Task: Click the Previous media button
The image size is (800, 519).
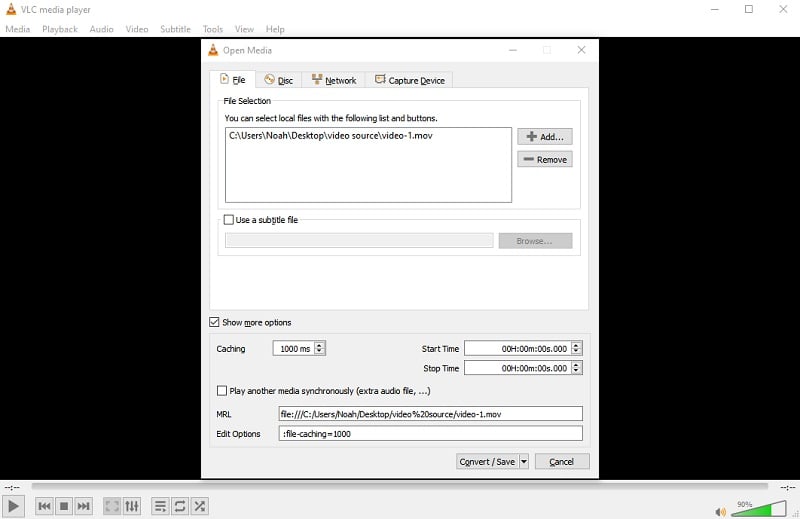Action: click(44, 506)
